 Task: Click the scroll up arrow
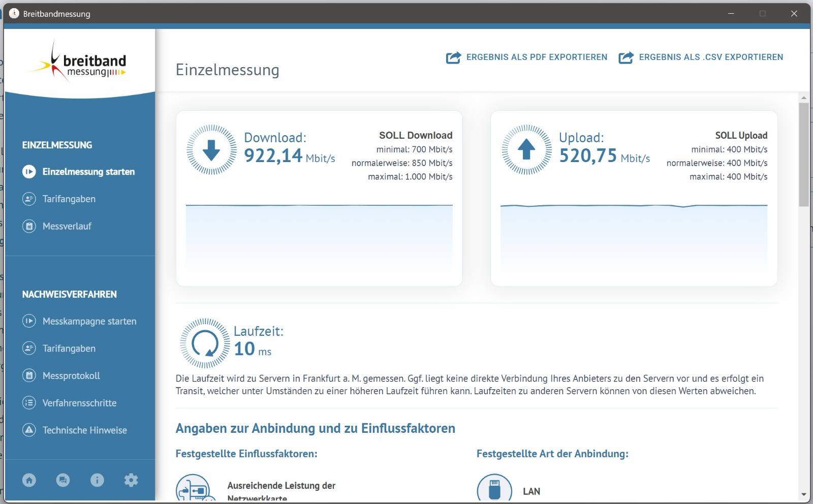pyautogui.click(x=803, y=98)
